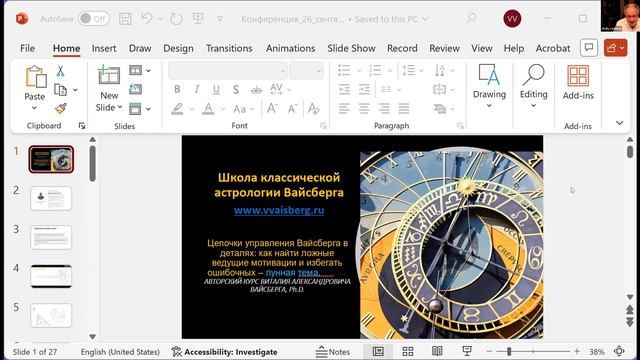Image resolution: width=640 pixels, height=360 pixels.
Task: Switch to the Draw tab
Action: click(x=140, y=48)
